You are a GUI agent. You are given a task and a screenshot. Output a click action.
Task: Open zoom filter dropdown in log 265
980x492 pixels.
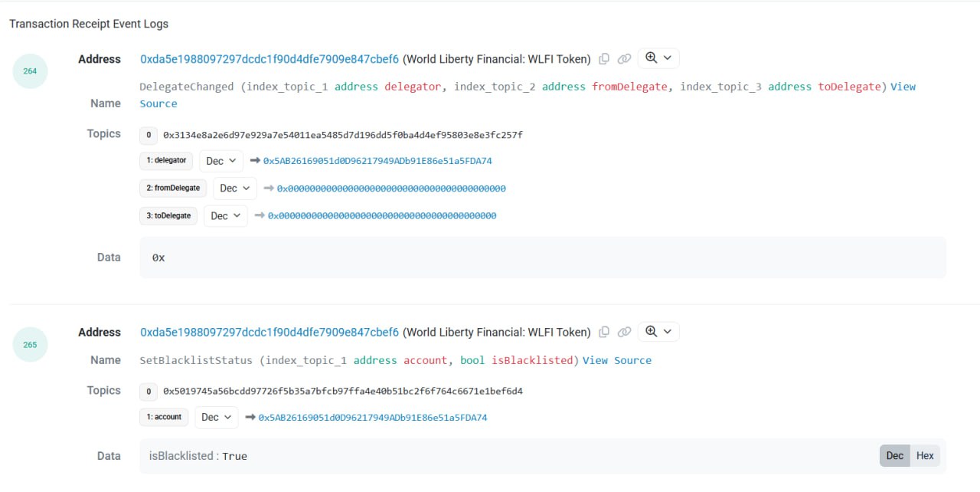(658, 332)
